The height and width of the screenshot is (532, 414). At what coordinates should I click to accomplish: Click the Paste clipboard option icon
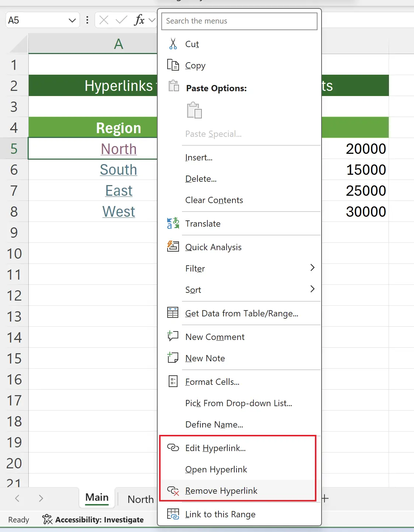coord(194,110)
